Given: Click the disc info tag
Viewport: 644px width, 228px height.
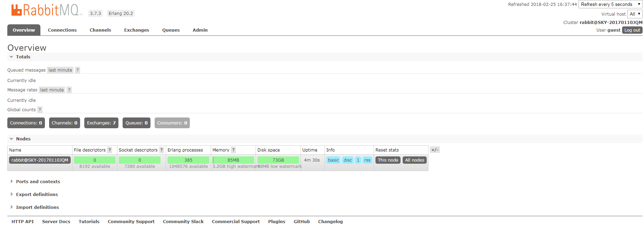Looking at the screenshot, I should [348, 160].
